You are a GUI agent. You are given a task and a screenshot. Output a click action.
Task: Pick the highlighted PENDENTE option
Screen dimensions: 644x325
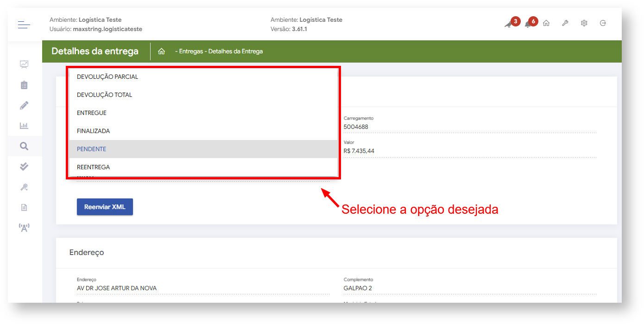(203, 149)
